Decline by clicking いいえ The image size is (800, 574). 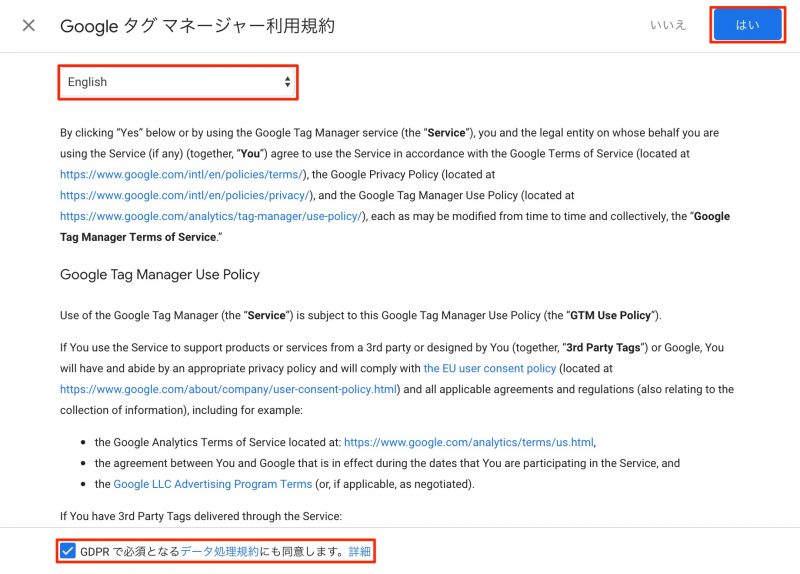[x=668, y=25]
